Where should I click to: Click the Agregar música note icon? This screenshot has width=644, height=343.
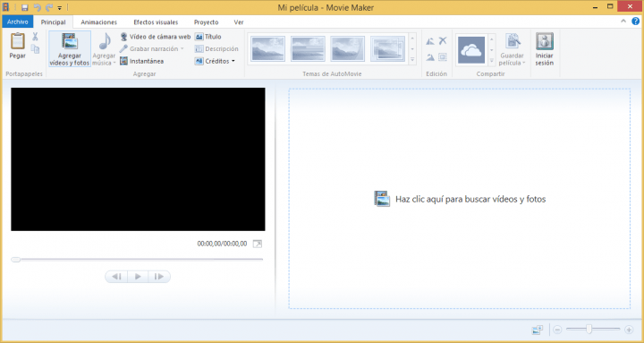pos(106,41)
